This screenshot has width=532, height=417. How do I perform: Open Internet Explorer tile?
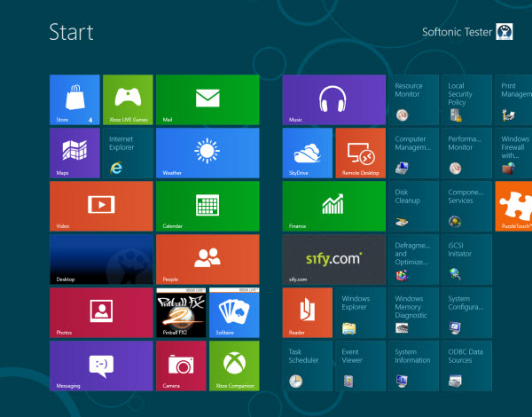click(x=128, y=153)
